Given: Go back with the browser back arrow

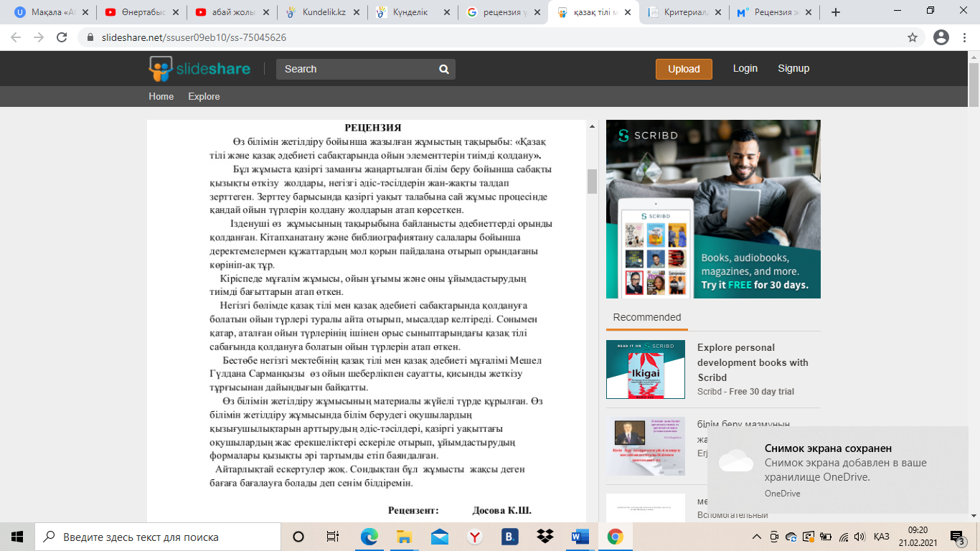Looking at the screenshot, I should [x=16, y=37].
